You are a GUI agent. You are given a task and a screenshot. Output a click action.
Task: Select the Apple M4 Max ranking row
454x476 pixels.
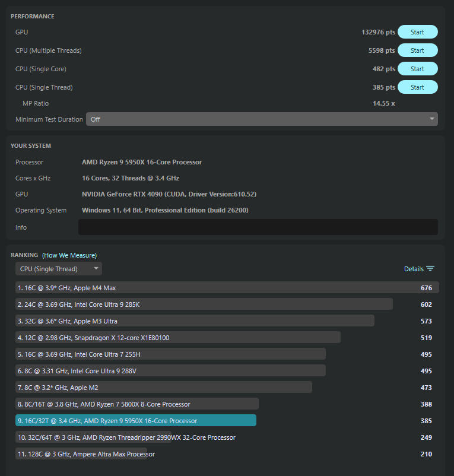[227, 287]
